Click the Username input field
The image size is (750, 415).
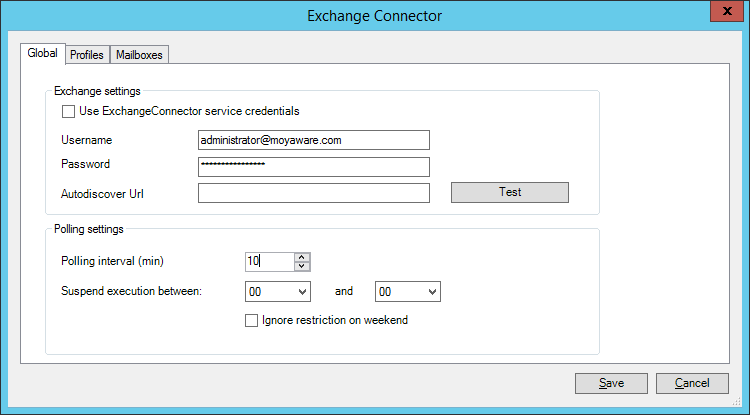(314, 140)
